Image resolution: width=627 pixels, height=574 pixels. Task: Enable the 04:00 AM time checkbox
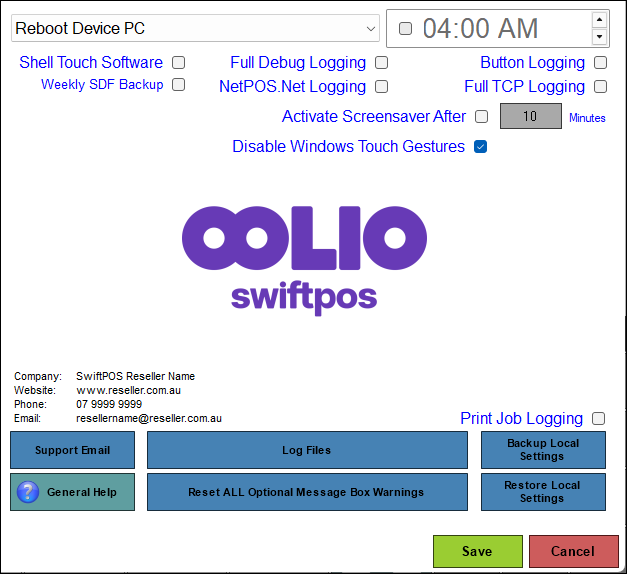pyautogui.click(x=405, y=28)
